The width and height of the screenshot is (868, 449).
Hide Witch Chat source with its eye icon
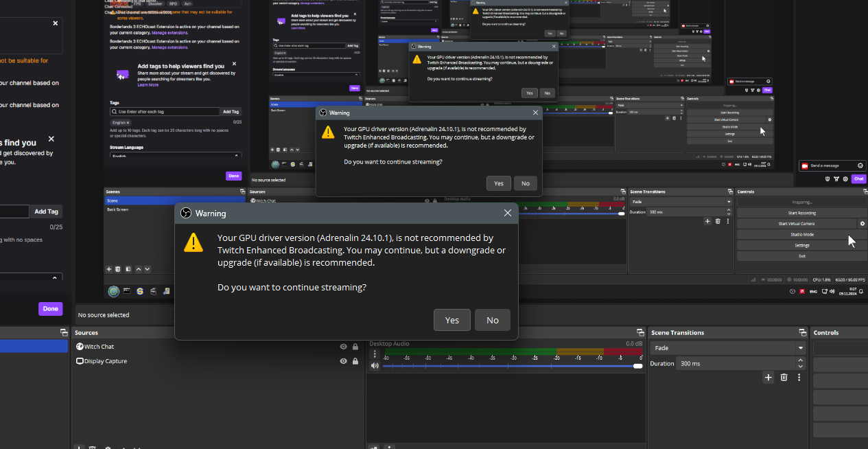pyautogui.click(x=343, y=347)
